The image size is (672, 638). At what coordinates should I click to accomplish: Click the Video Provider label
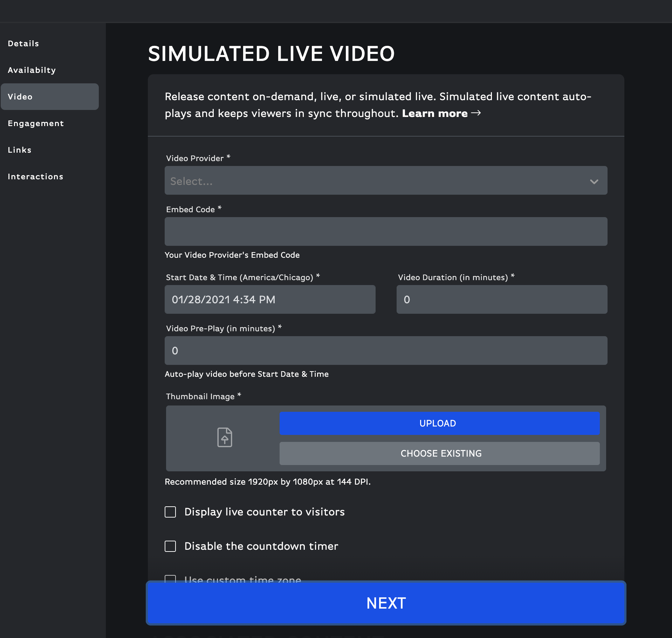[198, 158]
